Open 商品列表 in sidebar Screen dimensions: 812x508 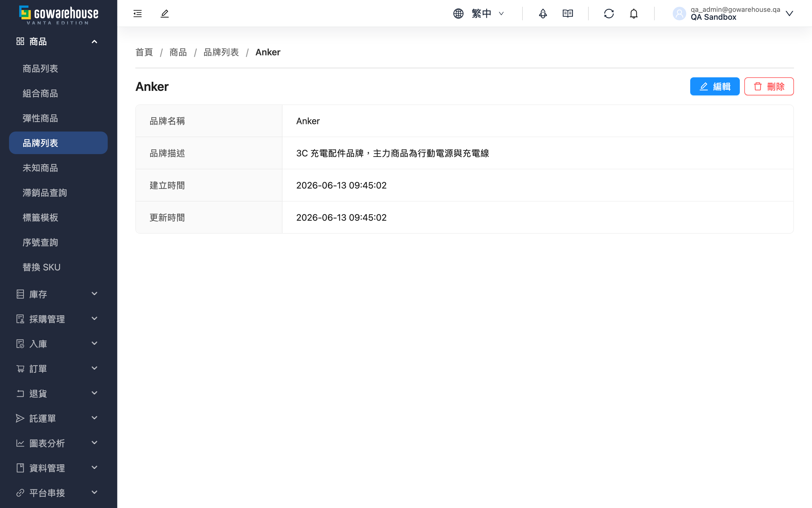click(58, 69)
